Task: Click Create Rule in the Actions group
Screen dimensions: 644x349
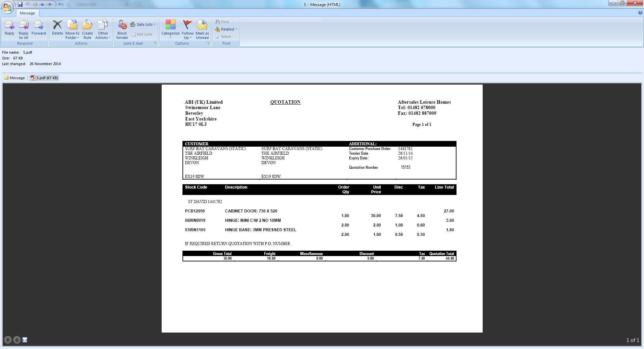Action: 87,30
